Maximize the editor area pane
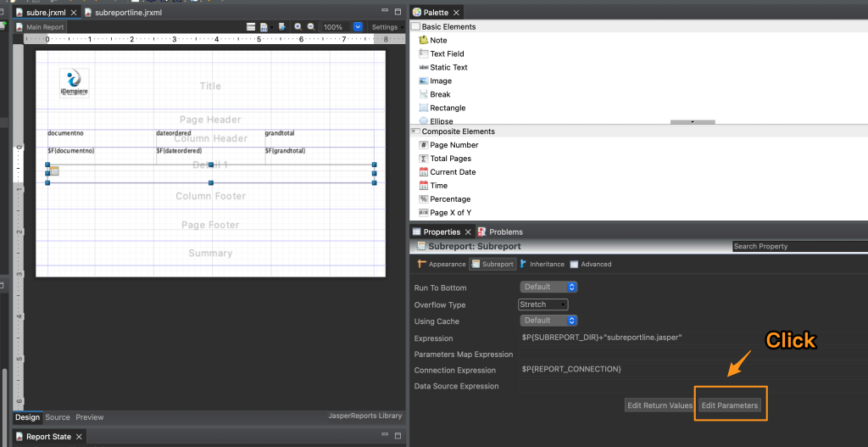The height and width of the screenshot is (447, 868). (x=398, y=11)
